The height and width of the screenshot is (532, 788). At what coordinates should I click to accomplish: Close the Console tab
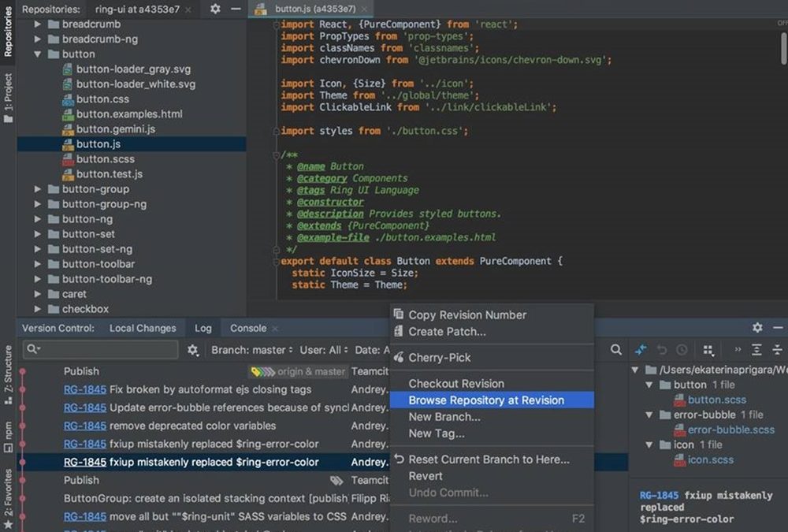(275, 329)
